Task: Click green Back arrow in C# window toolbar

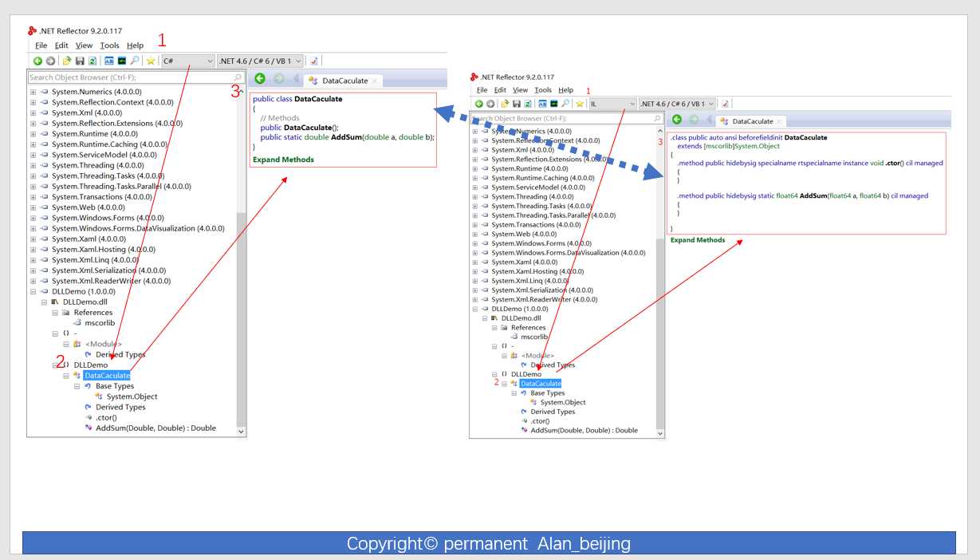Action: tap(37, 61)
